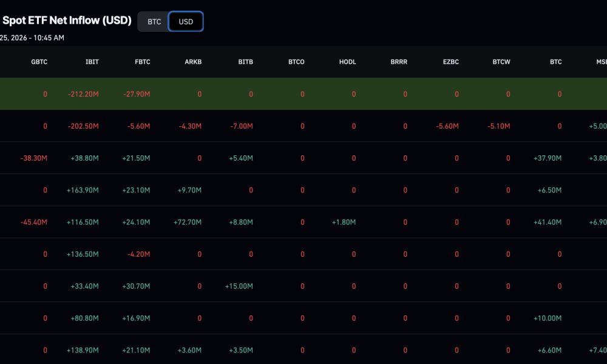The width and height of the screenshot is (607, 364).
Task: Select the +3.60M ARKB value
Action: (189, 351)
